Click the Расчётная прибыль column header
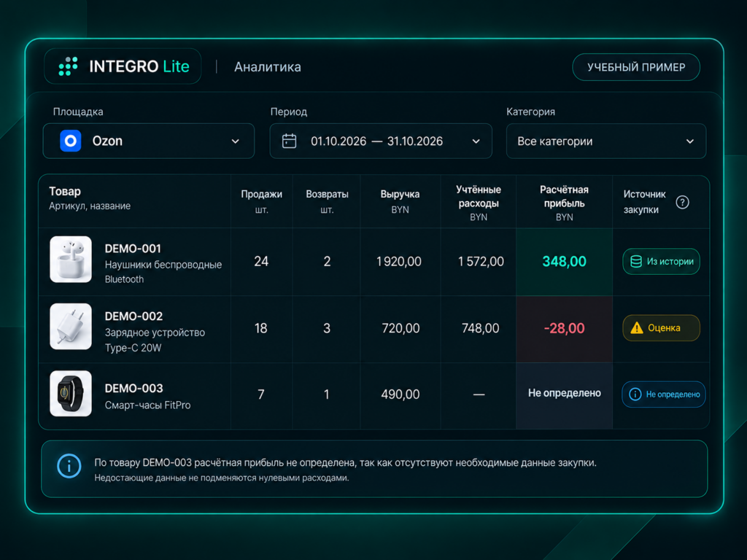The image size is (747, 560). coord(564,203)
